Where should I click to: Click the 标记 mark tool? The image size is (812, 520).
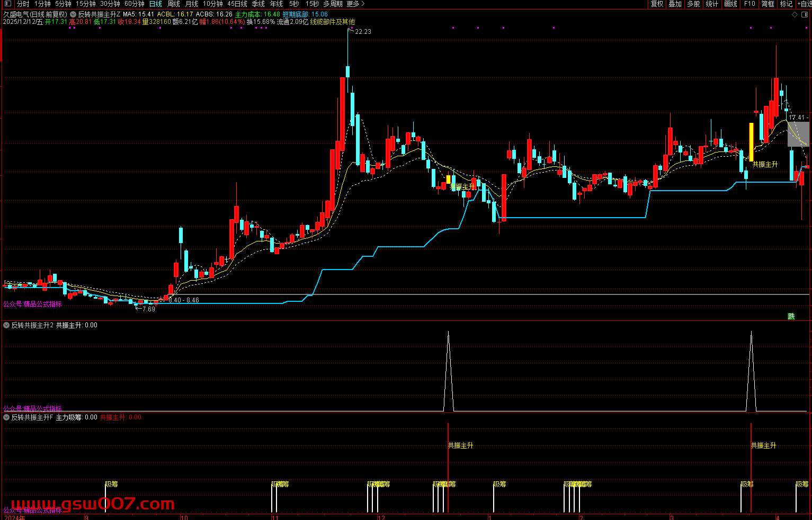786,4
